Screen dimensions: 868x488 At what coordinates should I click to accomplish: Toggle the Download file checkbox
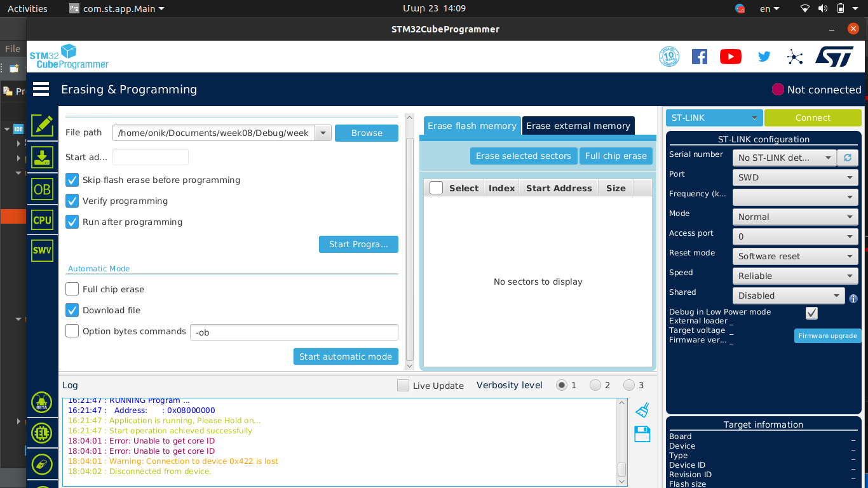coord(72,310)
